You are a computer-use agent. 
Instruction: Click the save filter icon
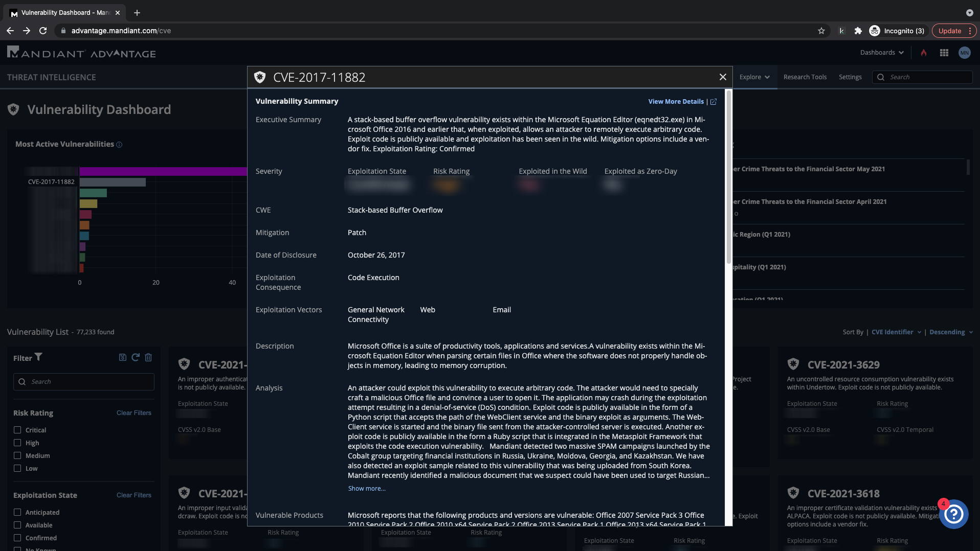pos(122,357)
